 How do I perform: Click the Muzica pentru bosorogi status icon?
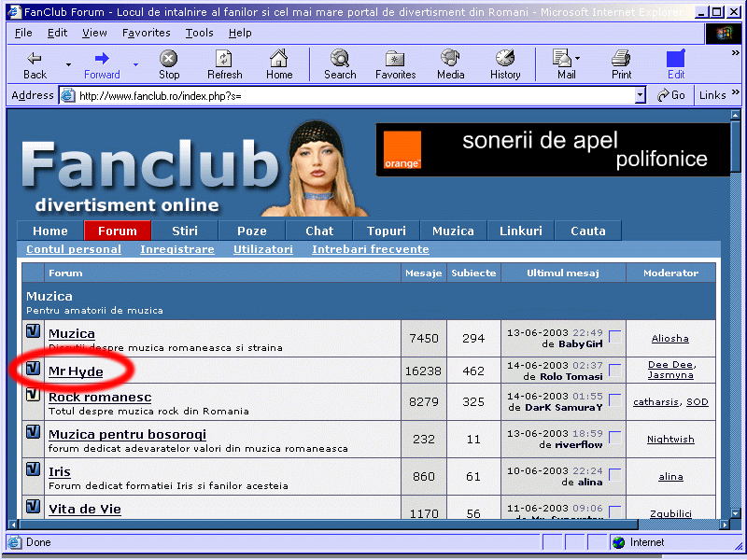[x=33, y=432]
